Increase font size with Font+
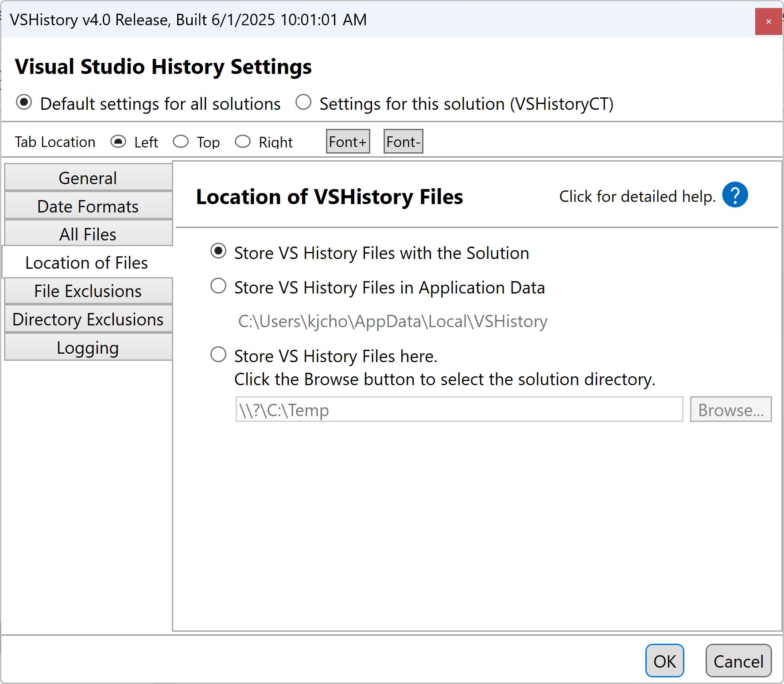 pyautogui.click(x=347, y=141)
